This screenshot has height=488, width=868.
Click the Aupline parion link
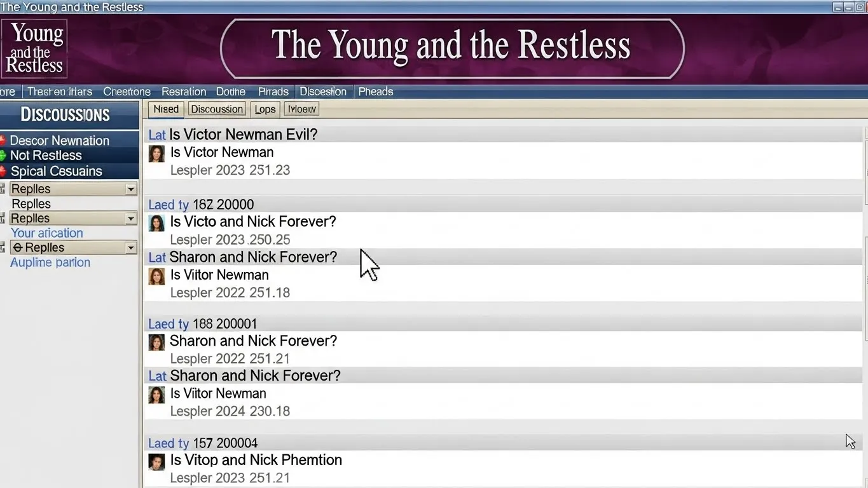[x=50, y=262]
